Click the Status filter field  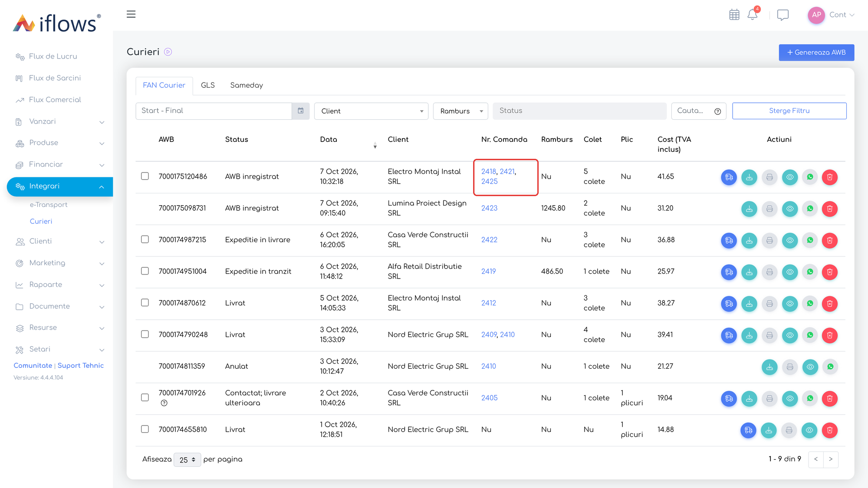[x=579, y=111]
